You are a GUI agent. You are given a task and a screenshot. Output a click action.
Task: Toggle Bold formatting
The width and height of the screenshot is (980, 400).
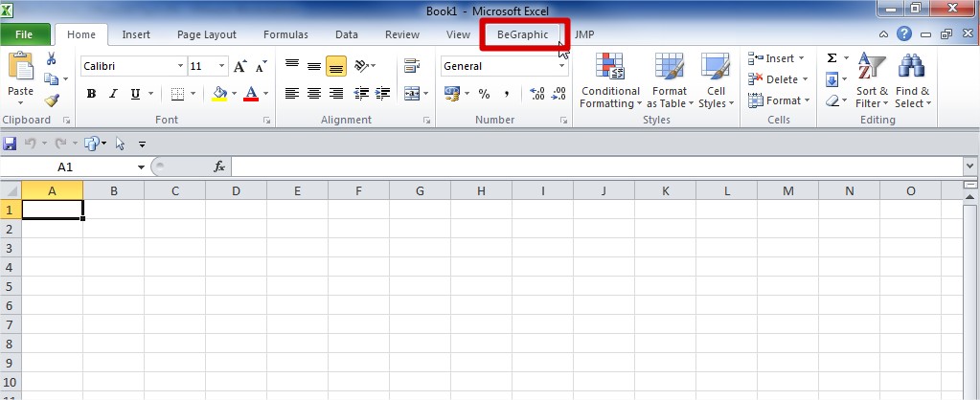point(91,94)
